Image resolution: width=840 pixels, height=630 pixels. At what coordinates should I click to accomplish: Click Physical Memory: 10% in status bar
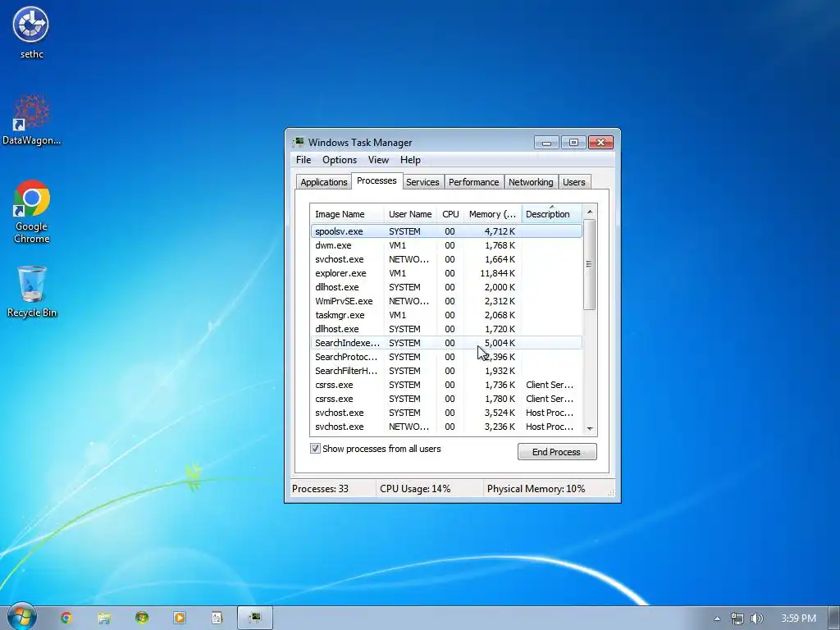[x=536, y=489]
